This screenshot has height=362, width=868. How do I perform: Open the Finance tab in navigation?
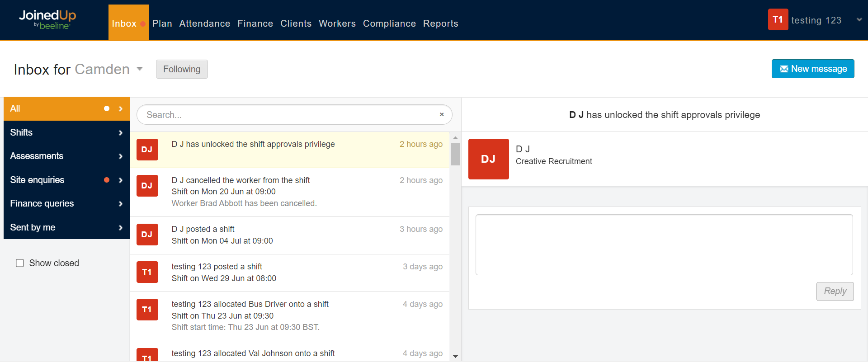(x=255, y=24)
